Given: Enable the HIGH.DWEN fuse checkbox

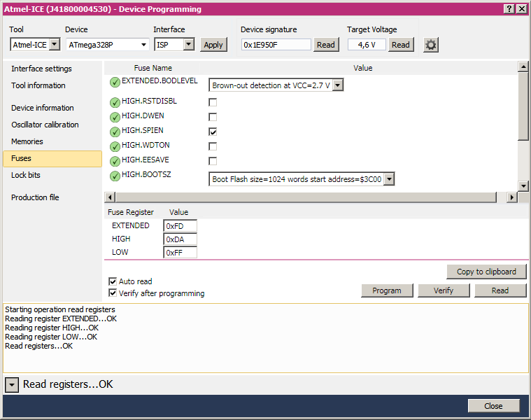Looking at the screenshot, I should 213,117.
